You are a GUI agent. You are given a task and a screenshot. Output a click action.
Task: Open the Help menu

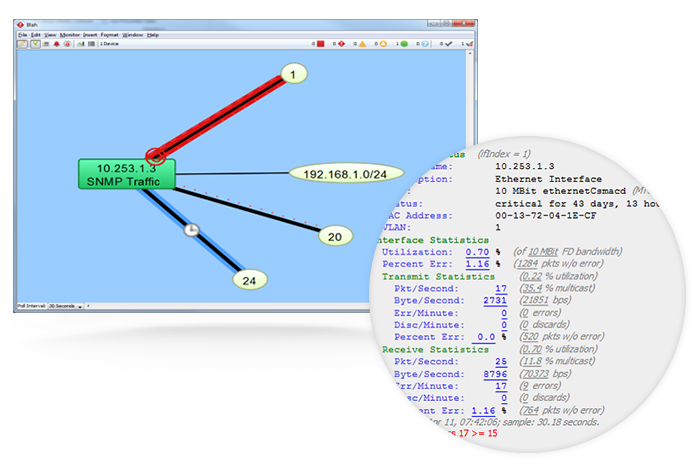click(x=153, y=35)
